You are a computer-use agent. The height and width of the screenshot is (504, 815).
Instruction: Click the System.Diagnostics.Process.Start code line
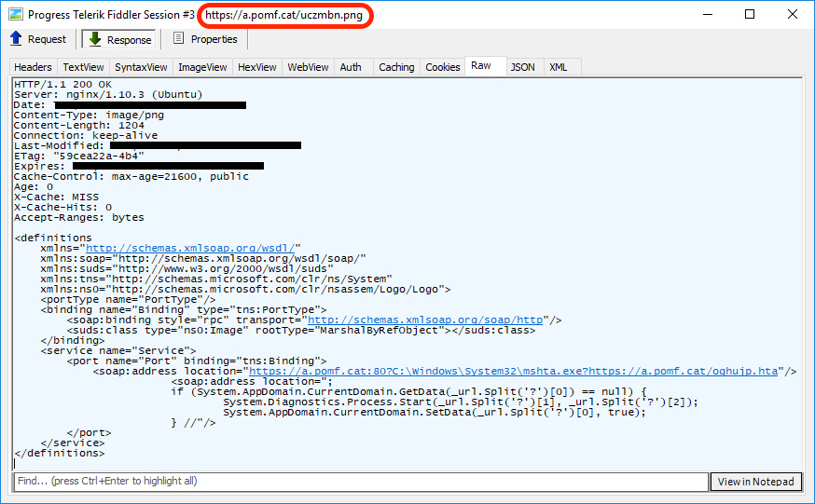click(x=461, y=402)
